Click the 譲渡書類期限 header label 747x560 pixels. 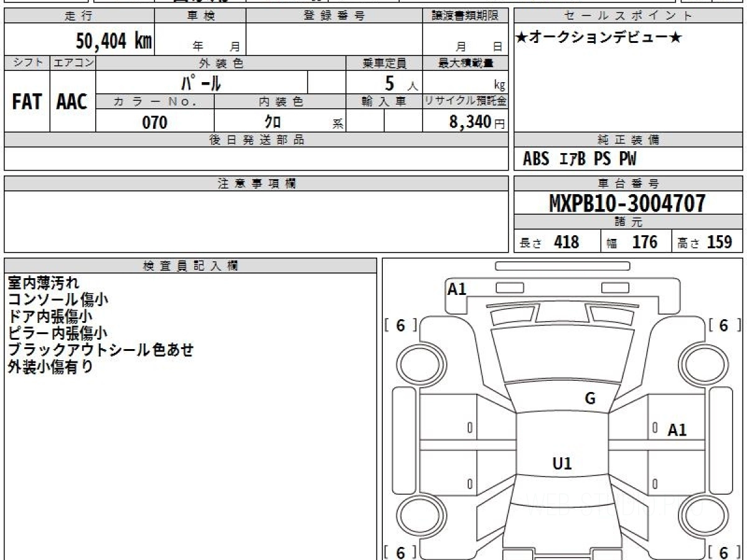tap(466, 16)
